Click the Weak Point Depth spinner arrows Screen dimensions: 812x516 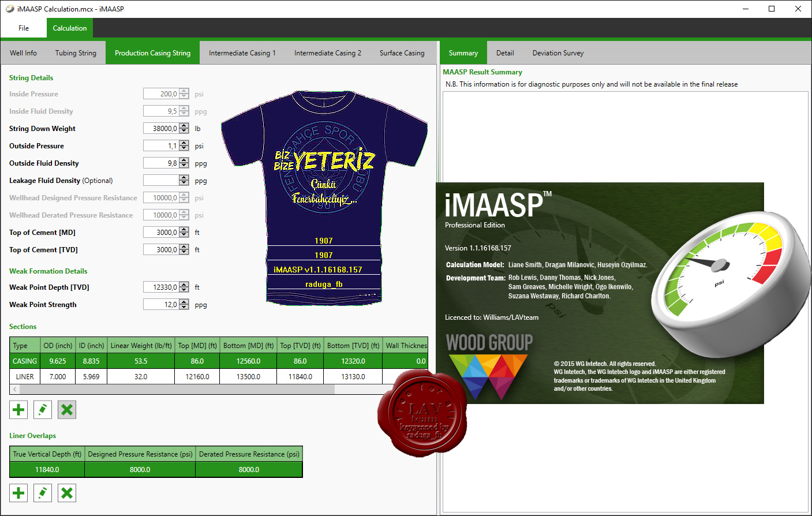pyautogui.click(x=184, y=287)
